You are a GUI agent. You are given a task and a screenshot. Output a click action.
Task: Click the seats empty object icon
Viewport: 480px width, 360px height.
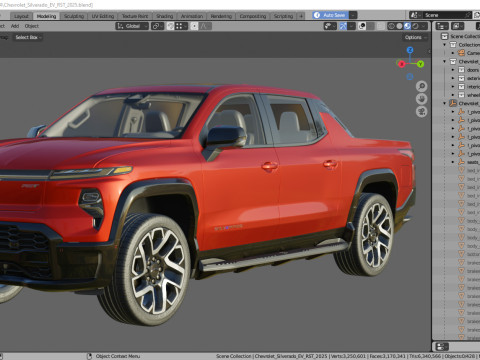pyautogui.click(x=461, y=162)
